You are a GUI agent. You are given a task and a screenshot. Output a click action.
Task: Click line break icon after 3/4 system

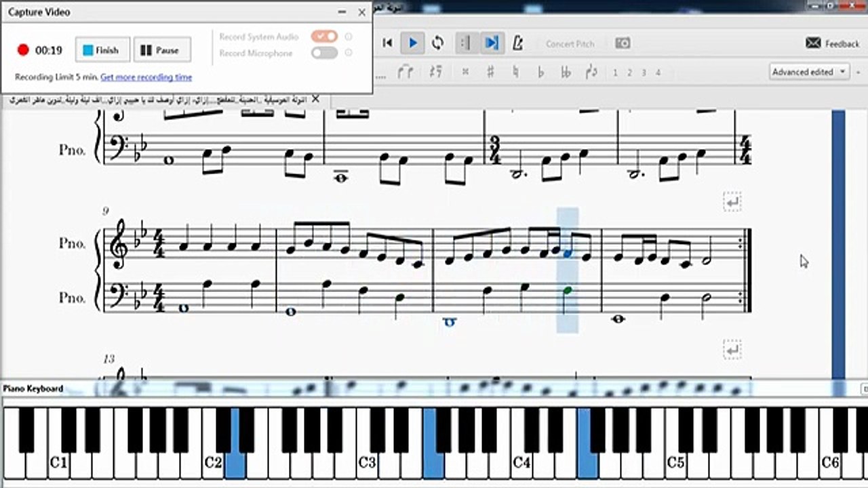click(x=732, y=202)
